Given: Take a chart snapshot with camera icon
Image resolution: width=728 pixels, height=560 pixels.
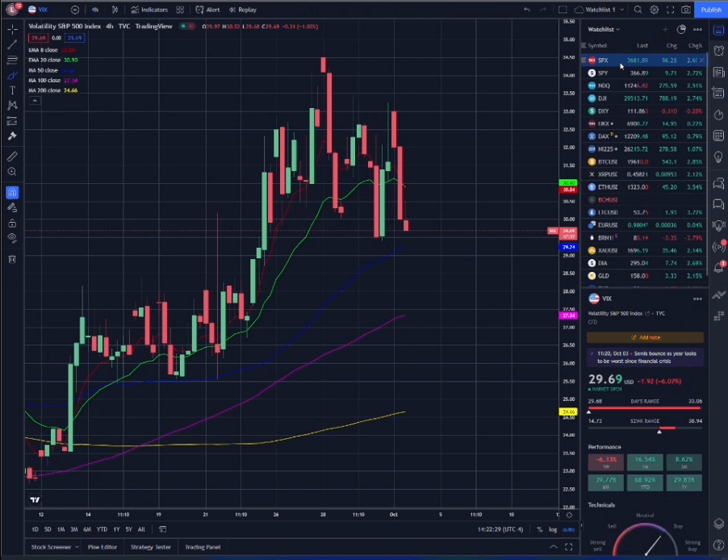Looking at the screenshot, I should pos(686,10).
